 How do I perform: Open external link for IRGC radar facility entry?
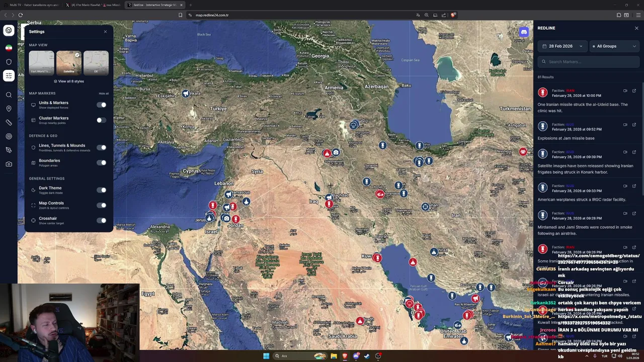coord(634,186)
